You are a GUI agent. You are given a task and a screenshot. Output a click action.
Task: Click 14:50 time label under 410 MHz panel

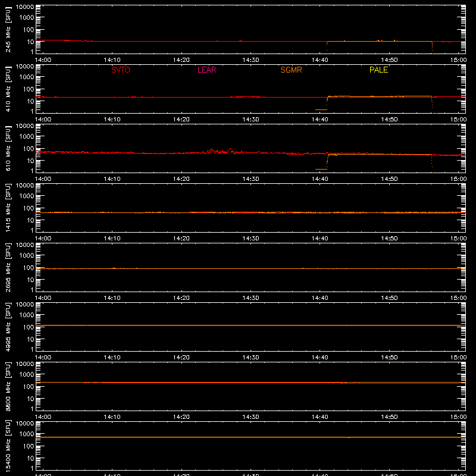coord(389,120)
